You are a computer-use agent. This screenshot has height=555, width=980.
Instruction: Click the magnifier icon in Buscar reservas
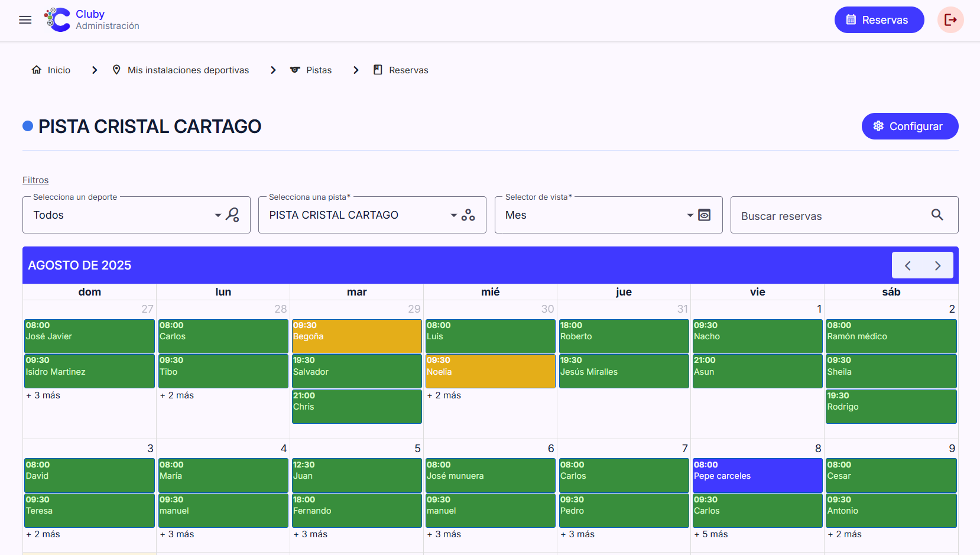click(x=937, y=215)
